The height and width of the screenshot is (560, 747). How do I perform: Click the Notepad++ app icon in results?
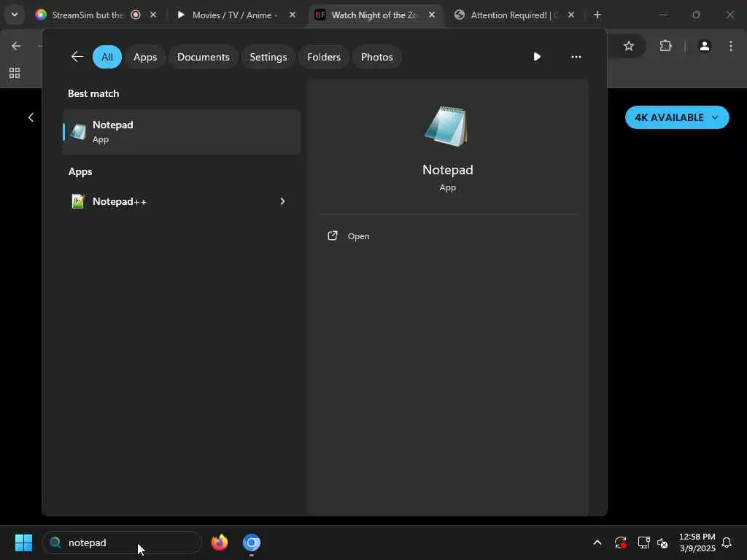point(77,201)
